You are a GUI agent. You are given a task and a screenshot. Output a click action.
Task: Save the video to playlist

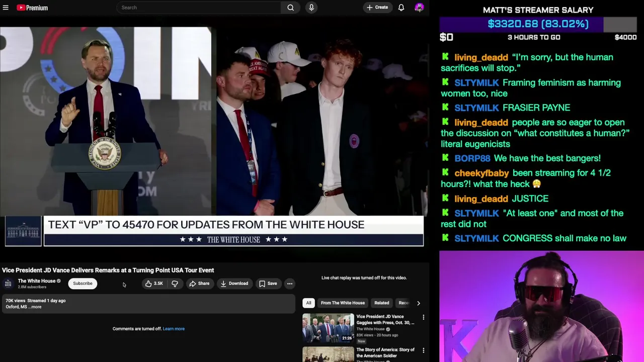tap(268, 284)
